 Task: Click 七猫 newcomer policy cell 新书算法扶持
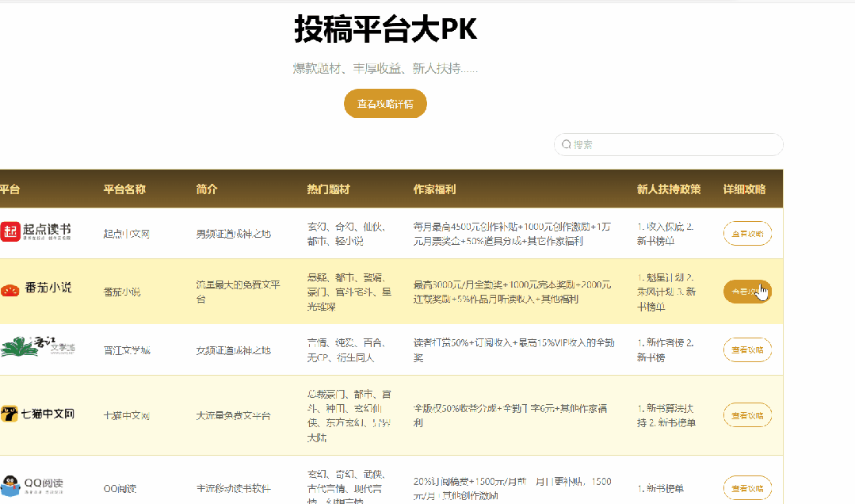point(666,415)
